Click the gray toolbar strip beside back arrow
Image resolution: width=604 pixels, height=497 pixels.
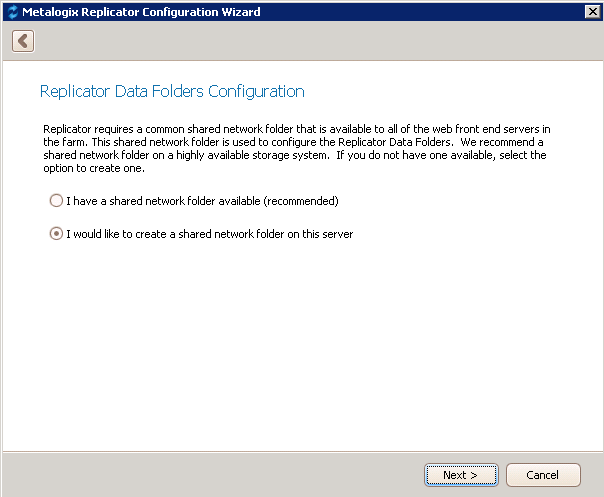300,41
